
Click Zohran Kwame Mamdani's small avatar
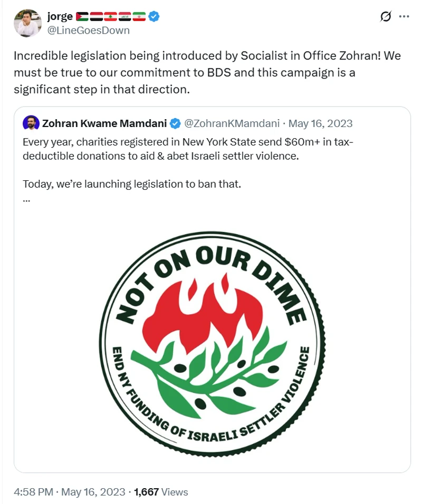pyautogui.click(x=31, y=123)
